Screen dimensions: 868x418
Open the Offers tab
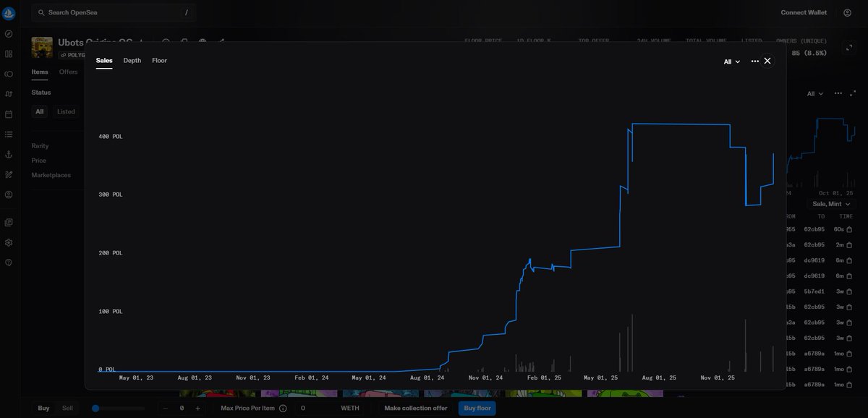[x=68, y=72]
